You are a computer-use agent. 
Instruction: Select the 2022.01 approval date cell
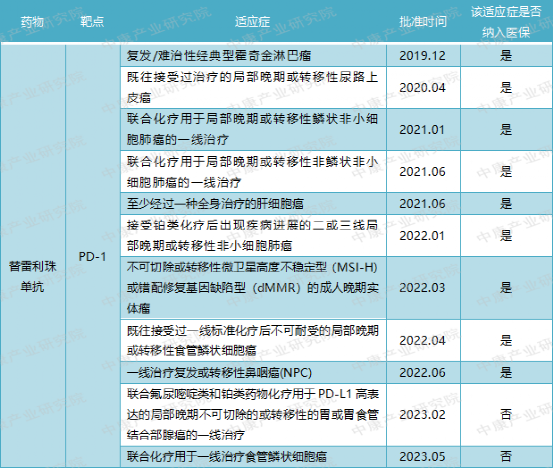423,236
